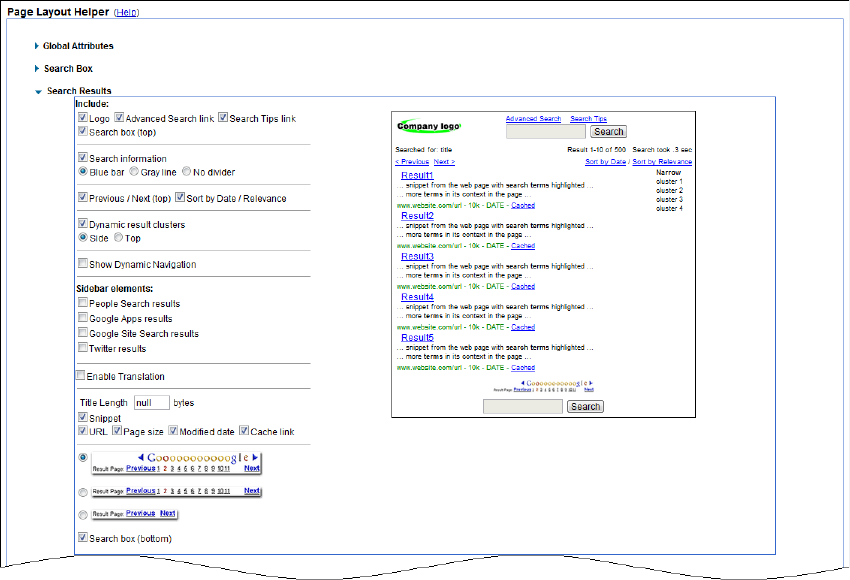This screenshot has height=580, width=850.
Task: Click the Company logo in preview
Action: tap(428, 126)
